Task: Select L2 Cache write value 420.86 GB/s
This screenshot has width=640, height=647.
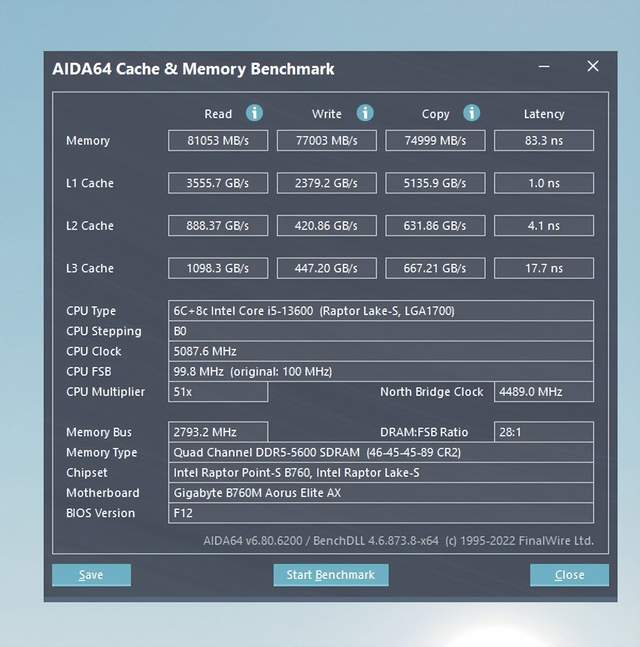Action: [327, 226]
